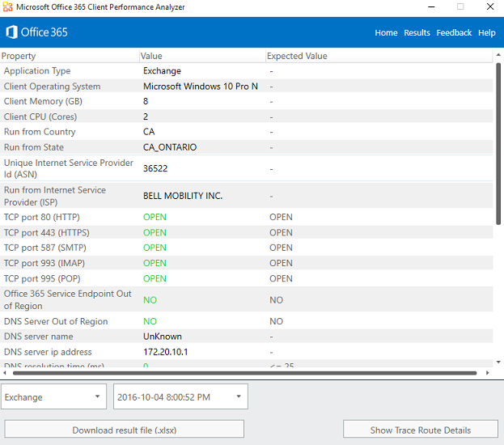Open the Help navigation link

click(x=487, y=33)
